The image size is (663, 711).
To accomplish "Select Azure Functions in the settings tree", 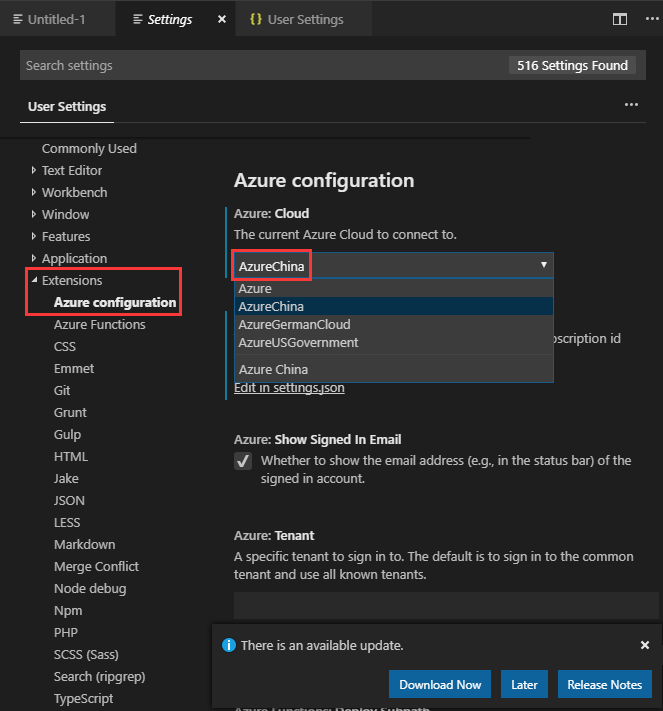I will tap(99, 325).
